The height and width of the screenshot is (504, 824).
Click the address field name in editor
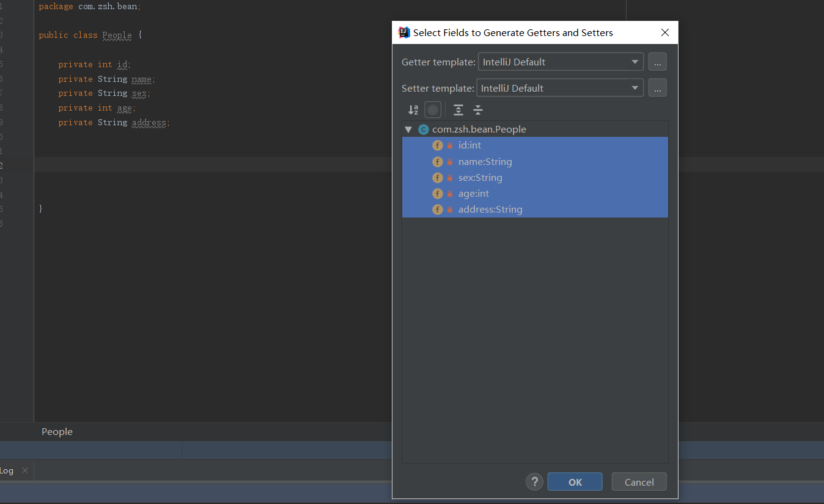149,123
